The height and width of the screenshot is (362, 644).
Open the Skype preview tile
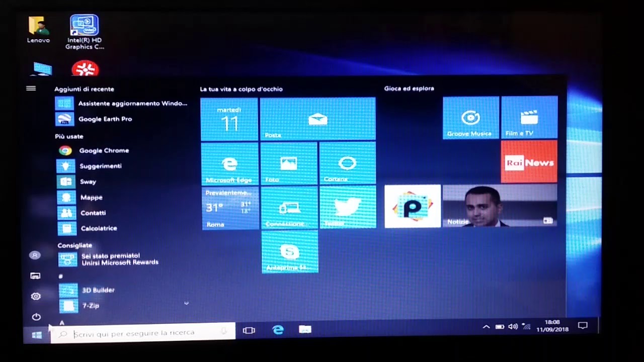coord(290,251)
